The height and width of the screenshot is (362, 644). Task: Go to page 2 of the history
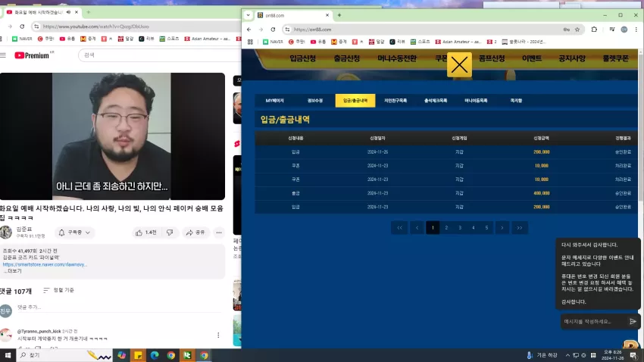point(446,228)
